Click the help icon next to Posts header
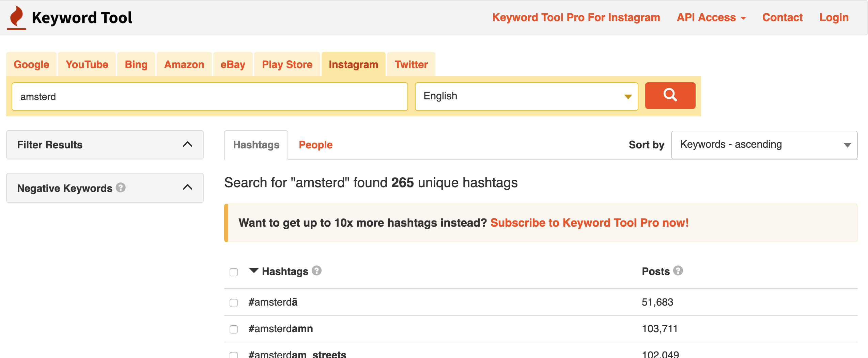Image resolution: width=868 pixels, height=358 pixels. pyautogui.click(x=678, y=271)
